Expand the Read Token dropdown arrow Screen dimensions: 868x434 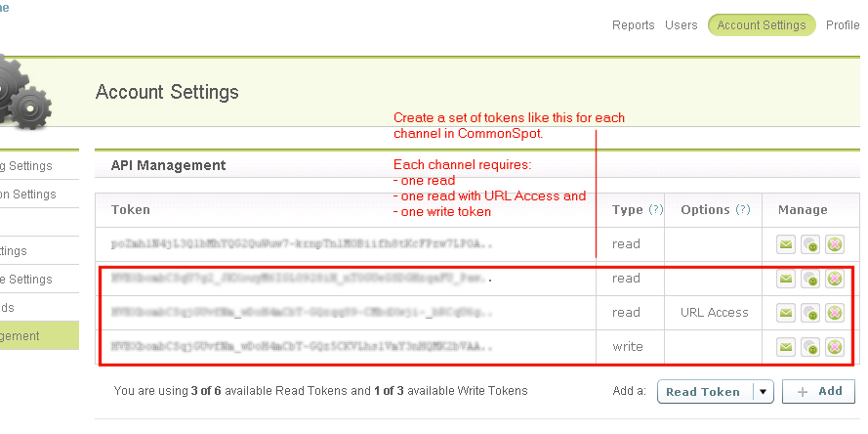tap(763, 392)
